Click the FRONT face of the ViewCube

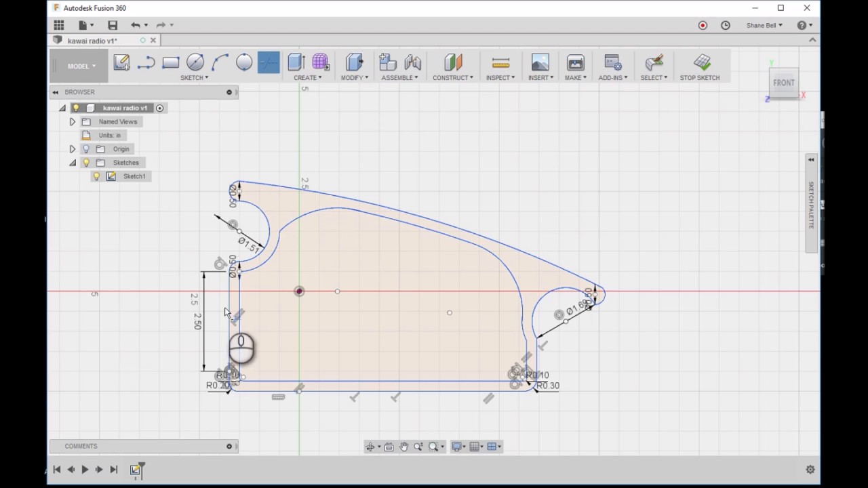click(x=784, y=83)
